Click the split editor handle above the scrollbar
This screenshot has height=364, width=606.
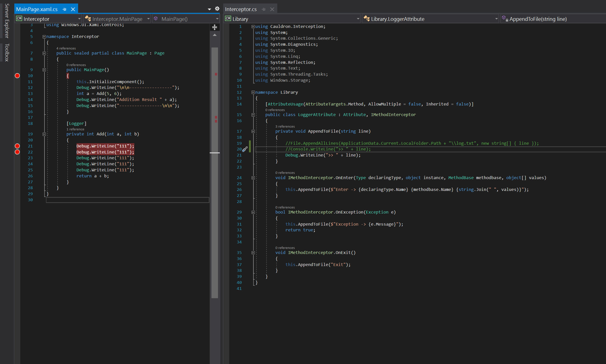[x=215, y=27]
